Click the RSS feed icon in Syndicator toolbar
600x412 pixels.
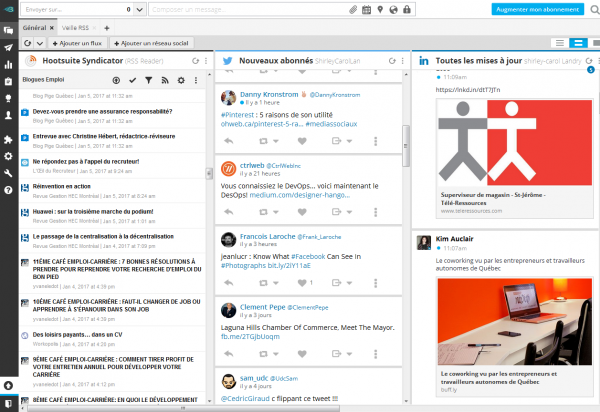pyautogui.click(x=165, y=80)
